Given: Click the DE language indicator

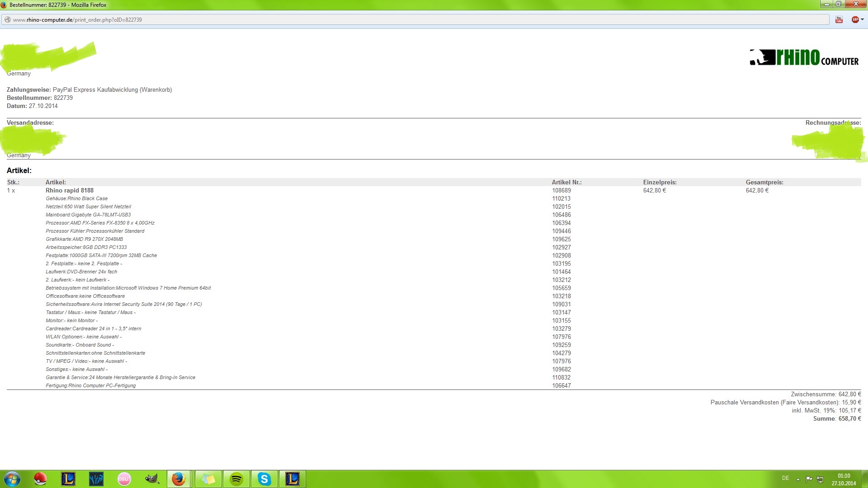Looking at the screenshot, I should (x=786, y=478).
